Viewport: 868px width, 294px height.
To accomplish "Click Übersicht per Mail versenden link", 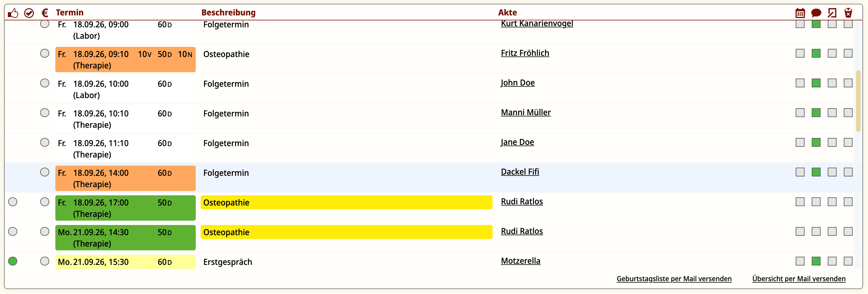I will pyautogui.click(x=799, y=279).
